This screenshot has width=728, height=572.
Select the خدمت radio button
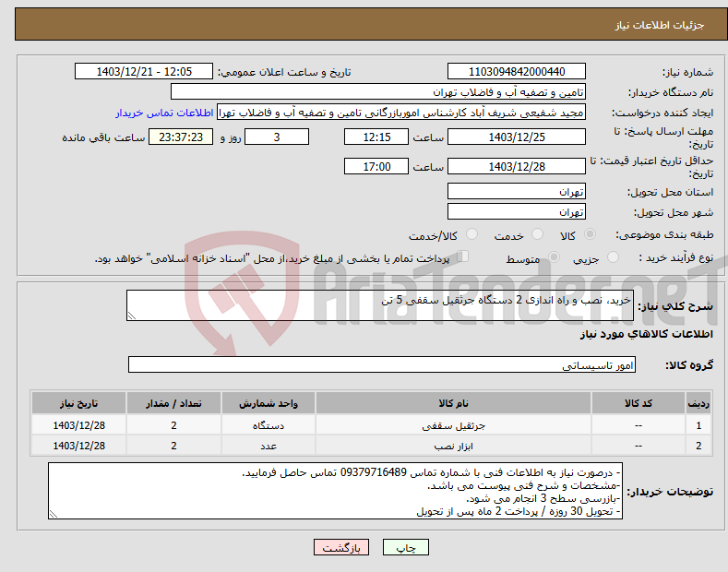pos(537,234)
